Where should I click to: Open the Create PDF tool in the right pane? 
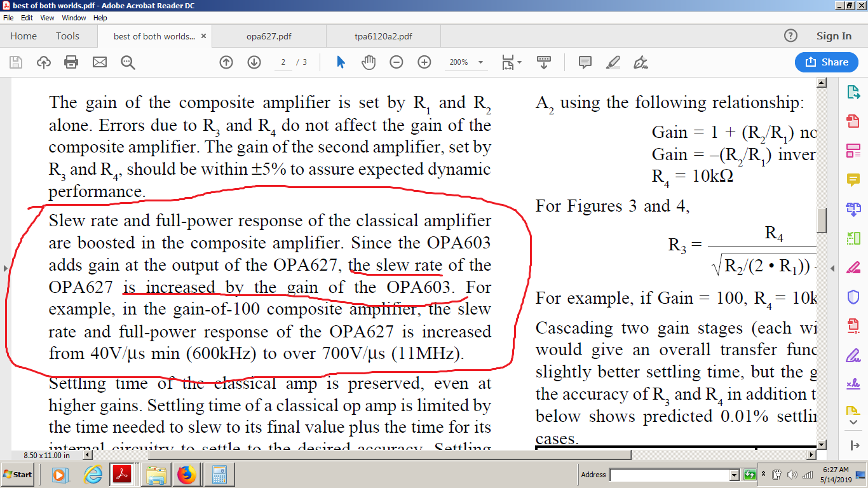point(853,121)
